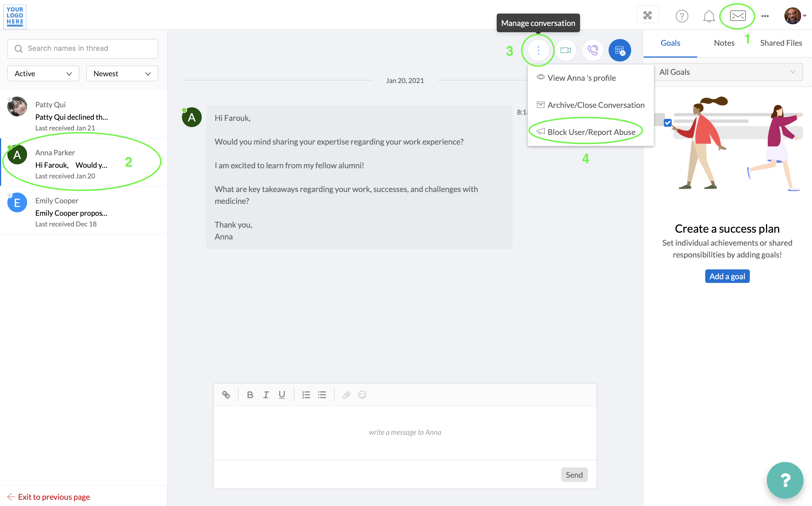Select View Anna's profile menu item

590,78
